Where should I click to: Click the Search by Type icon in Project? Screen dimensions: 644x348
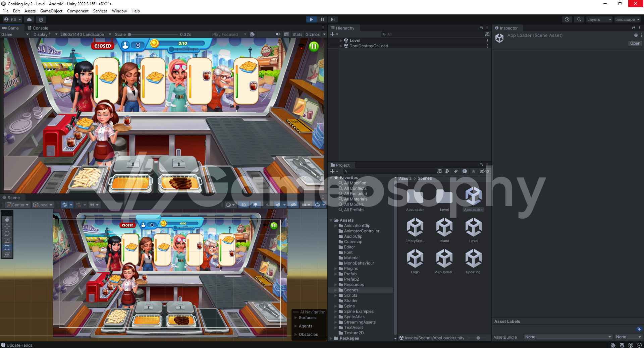447,171
